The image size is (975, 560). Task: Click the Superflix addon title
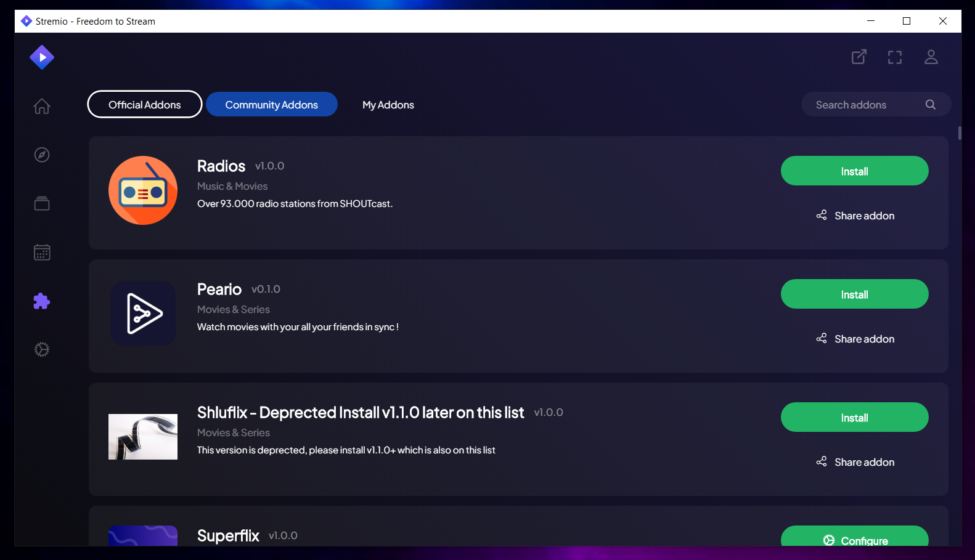coord(228,536)
